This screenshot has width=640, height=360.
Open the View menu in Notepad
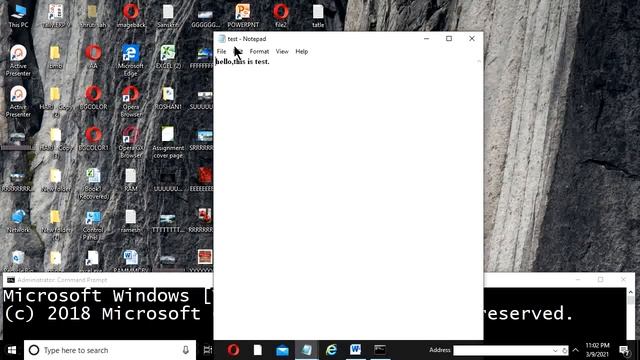click(282, 51)
